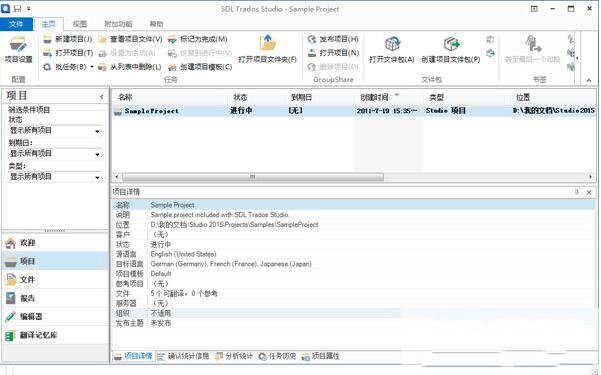Collapse the 项目 navigation pane chevron
This screenshot has width=601, height=375.
coord(102,97)
